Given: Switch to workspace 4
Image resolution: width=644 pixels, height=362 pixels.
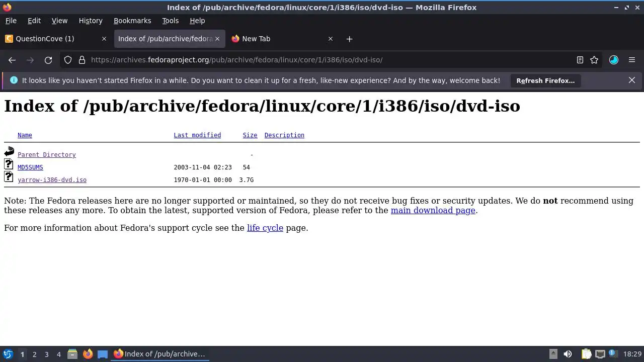Looking at the screenshot, I should point(58,354).
